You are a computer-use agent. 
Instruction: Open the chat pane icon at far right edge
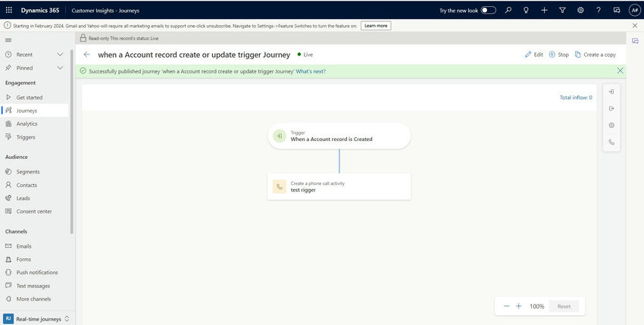[636, 41]
